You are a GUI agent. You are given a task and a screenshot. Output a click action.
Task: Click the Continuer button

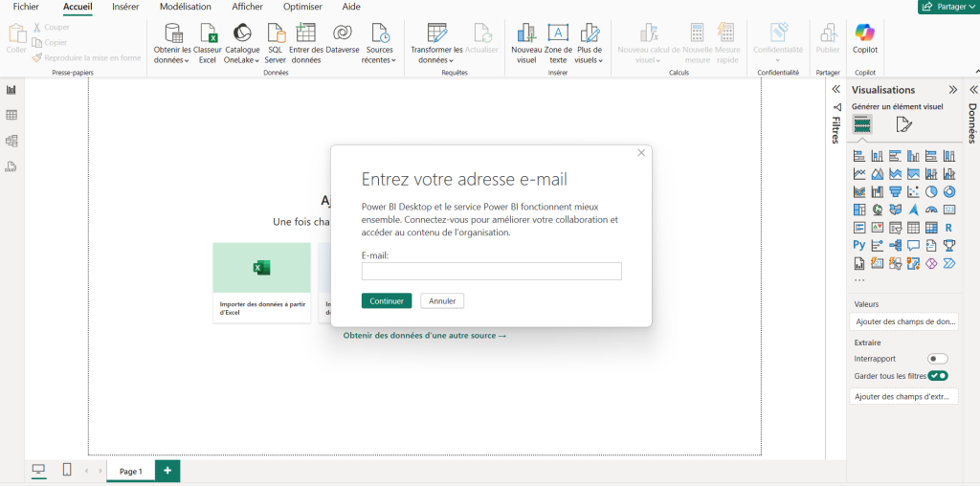click(x=387, y=301)
